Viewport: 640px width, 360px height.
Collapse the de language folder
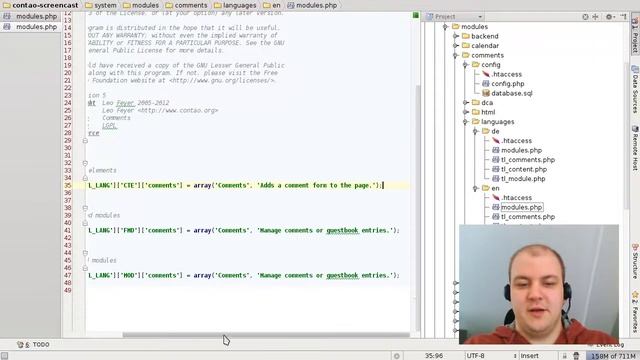tap(476, 131)
